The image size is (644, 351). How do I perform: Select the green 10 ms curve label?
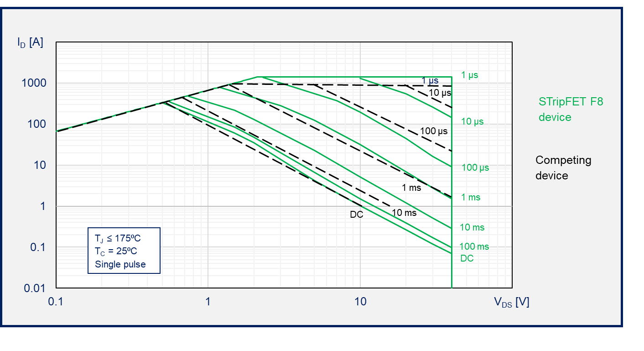pyautogui.click(x=472, y=227)
